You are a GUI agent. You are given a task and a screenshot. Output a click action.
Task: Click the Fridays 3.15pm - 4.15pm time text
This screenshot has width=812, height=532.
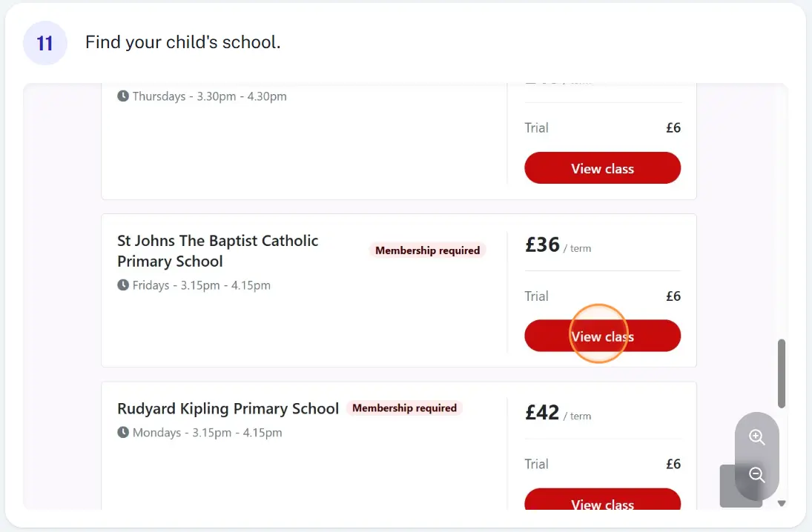pos(202,285)
